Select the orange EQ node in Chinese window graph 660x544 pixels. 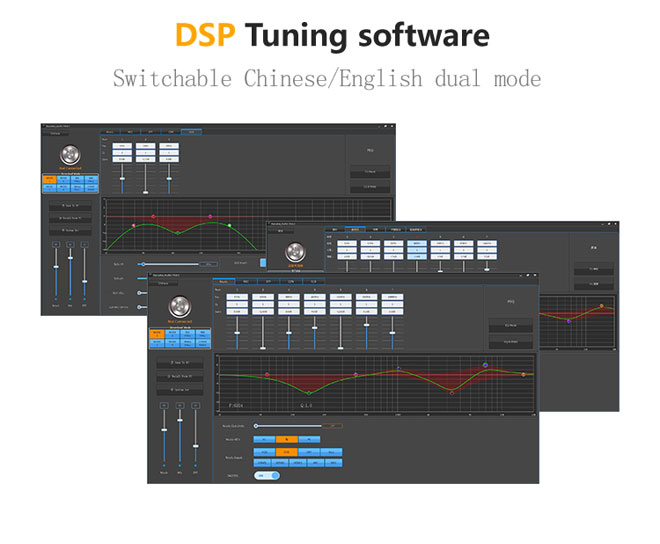coord(601,305)
